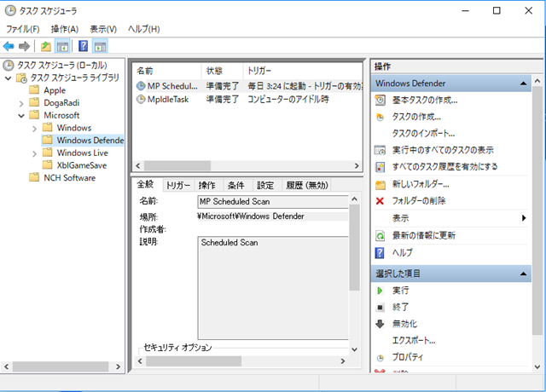The height and width of the screenshot is (392, 546).
Task: Click the ヘルプ icon in actions pane
Action: pyautogui.click(x=380, y=253)
